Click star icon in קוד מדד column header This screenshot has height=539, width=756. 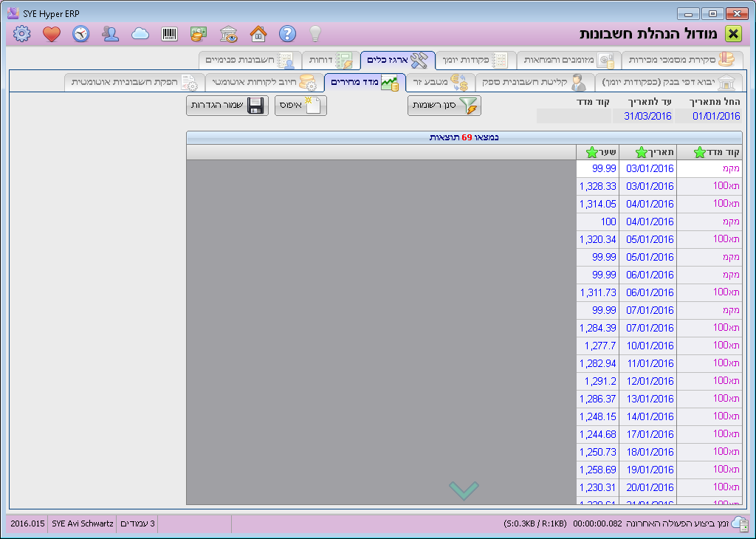[700, 153]
